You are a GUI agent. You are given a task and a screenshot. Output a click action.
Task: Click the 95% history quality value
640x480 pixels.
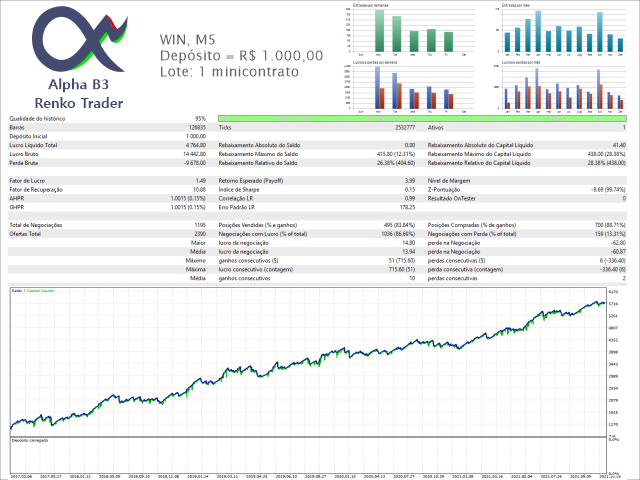200,119
